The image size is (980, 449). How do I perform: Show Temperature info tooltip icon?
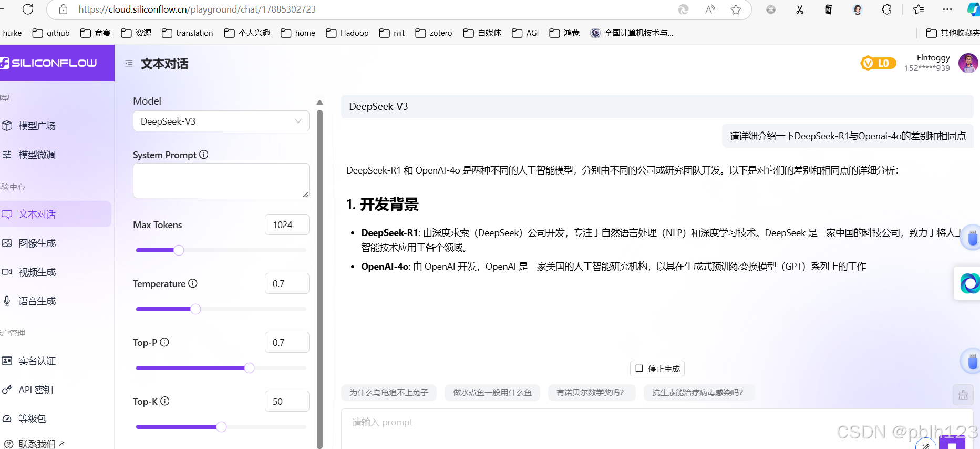pos(193,283)
